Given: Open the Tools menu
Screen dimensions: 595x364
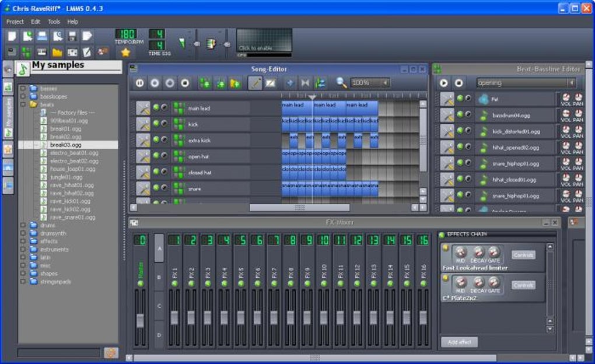Looking at the screenshot, I should (x=54, y=22).
